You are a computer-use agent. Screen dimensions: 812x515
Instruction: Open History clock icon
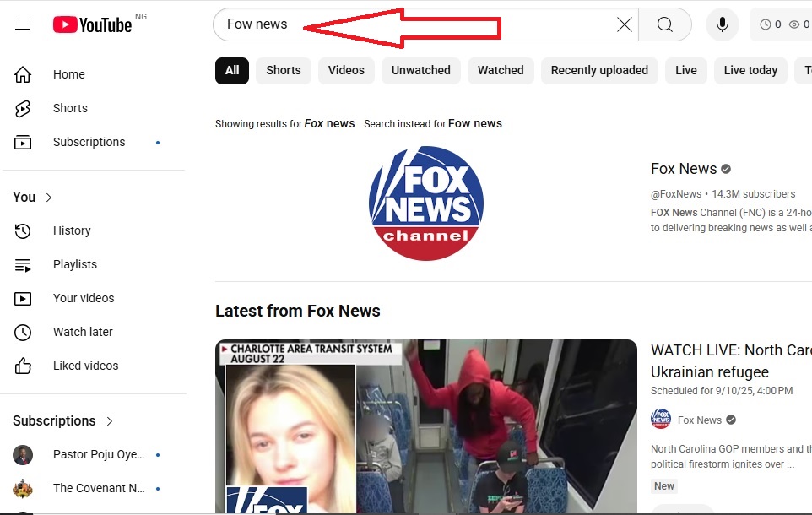click(23, 230)
